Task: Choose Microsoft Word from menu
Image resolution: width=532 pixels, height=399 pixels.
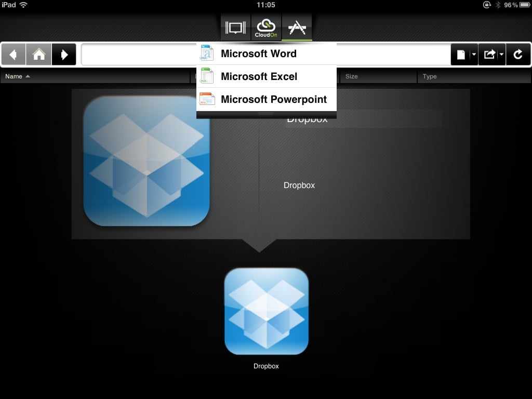Action: (267, 54)
